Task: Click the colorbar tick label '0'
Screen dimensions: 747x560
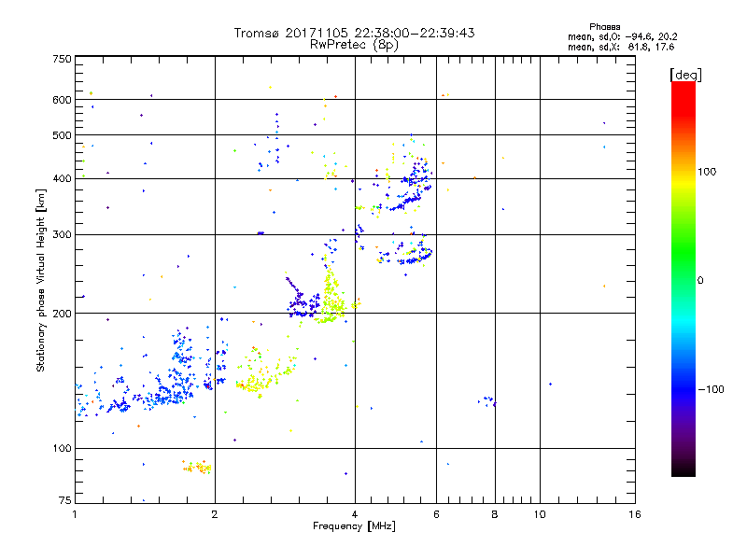Action: click(700, 281)
